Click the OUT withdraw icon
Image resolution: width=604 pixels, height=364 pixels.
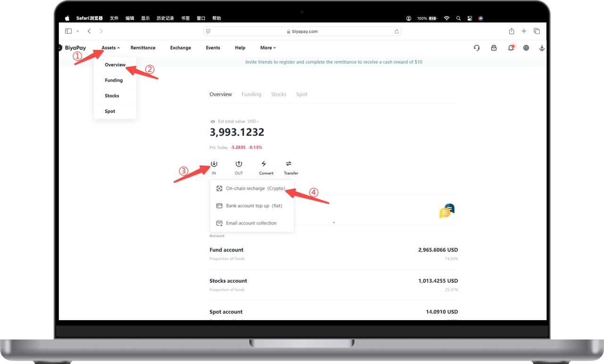(x=239, y=164)
